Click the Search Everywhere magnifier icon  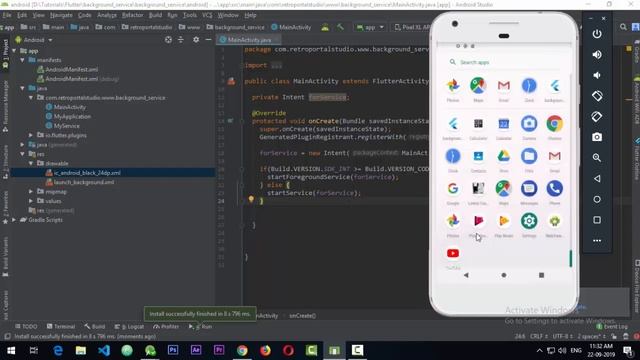coord(623,27)
